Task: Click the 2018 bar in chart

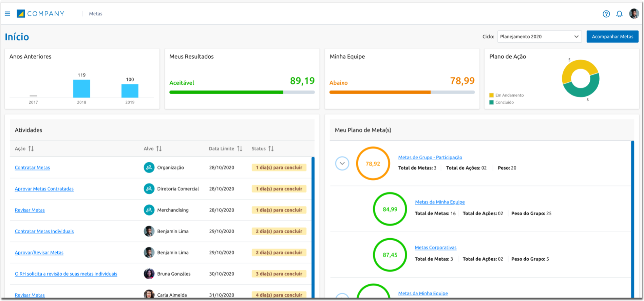Action: click(81, 88)
